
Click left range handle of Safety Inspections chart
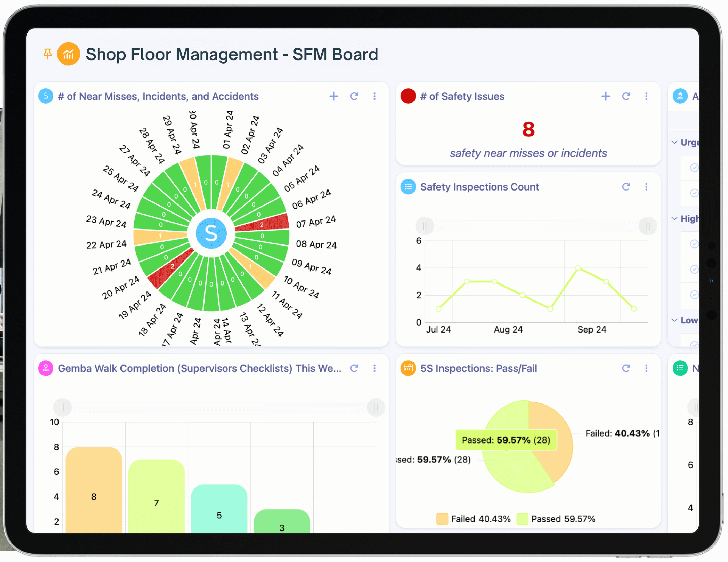coord(425,226)
